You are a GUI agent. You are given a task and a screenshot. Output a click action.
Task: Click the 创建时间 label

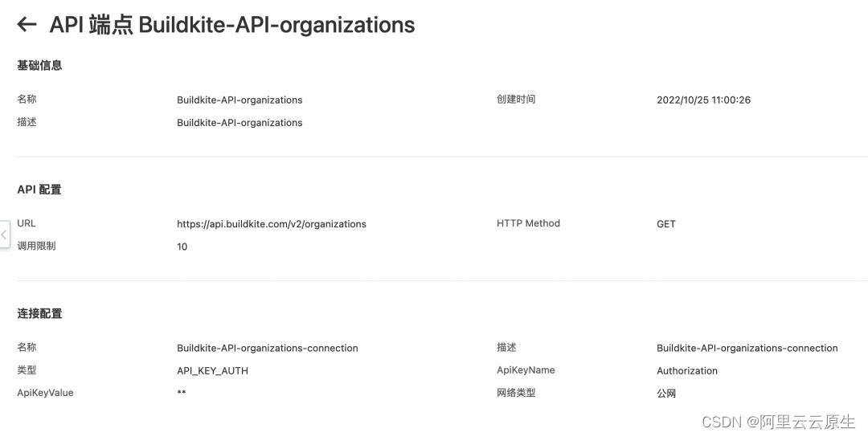516,100
